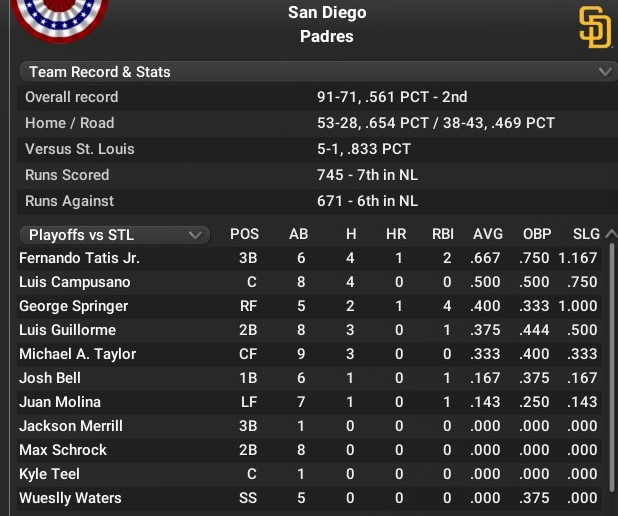This screenshot has height=516, width=618.
Task: Sort players by HR column header
Action: coord(396,234)
